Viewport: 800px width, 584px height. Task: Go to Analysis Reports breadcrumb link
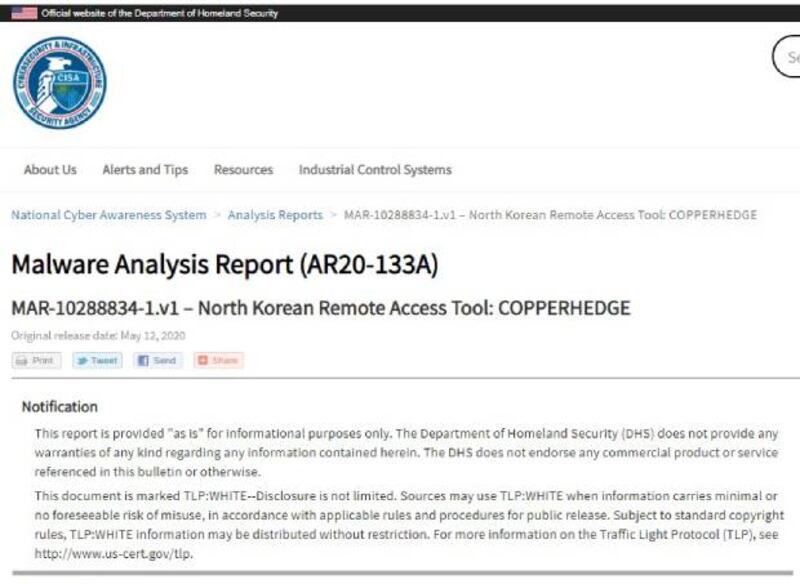tap(275, 215)
